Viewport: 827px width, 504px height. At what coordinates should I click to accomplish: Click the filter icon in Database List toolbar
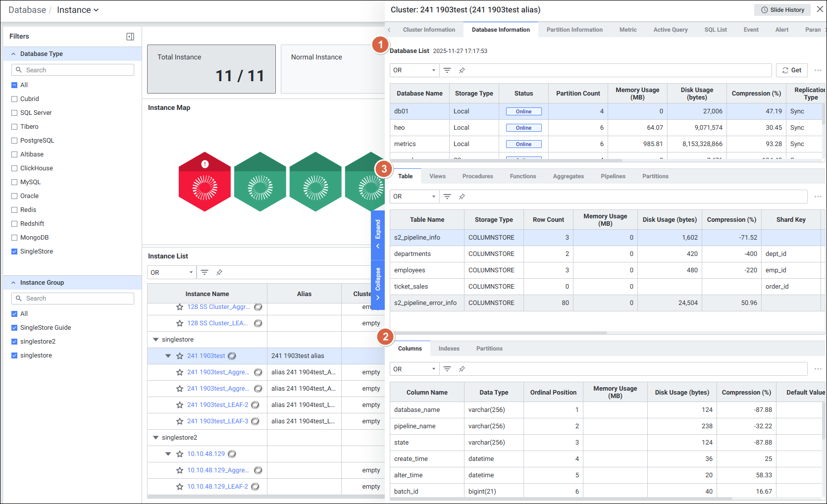pyautogui.click(x=447, y=70)
